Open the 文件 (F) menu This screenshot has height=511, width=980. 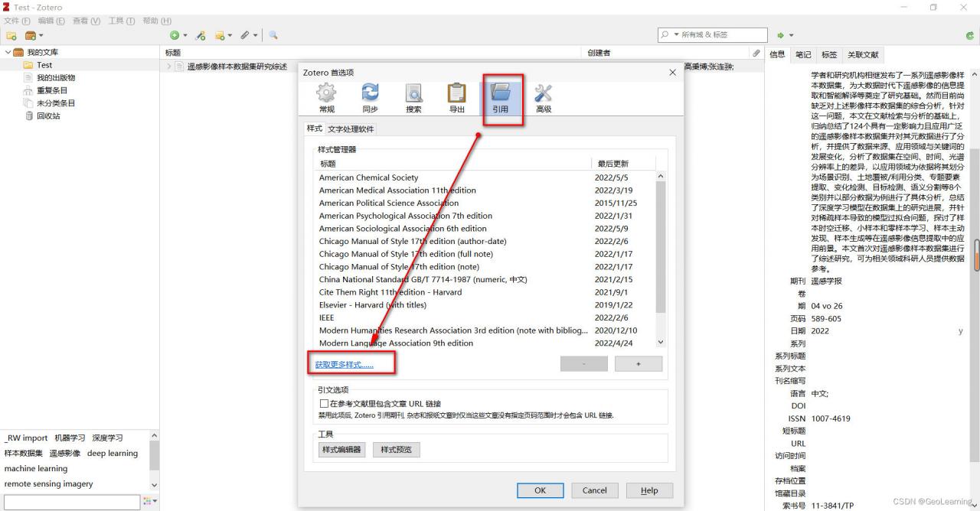click(17, 21)
